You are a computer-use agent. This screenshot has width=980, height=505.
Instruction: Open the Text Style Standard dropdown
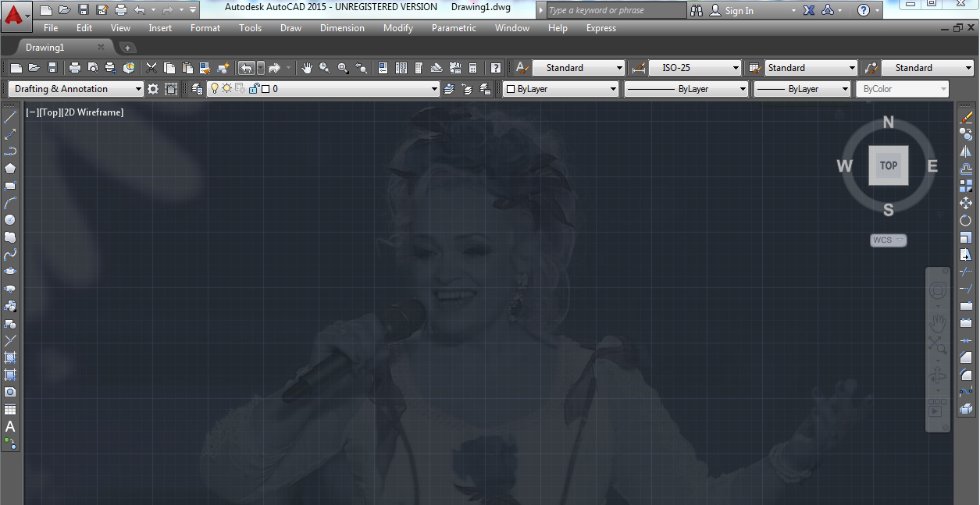point(579,68)
